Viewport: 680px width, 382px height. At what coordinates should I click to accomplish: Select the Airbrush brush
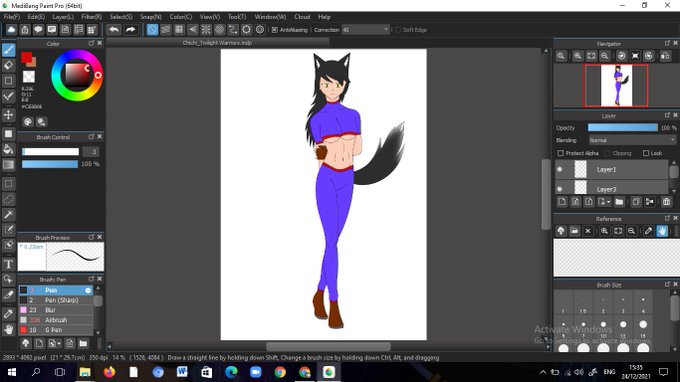pos(56,320)
